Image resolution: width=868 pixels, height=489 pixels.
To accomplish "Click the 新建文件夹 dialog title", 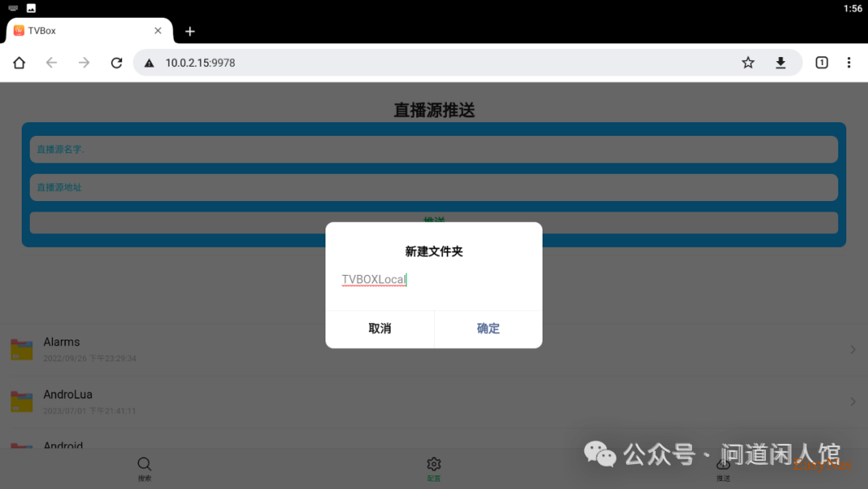I will (433, 252).
